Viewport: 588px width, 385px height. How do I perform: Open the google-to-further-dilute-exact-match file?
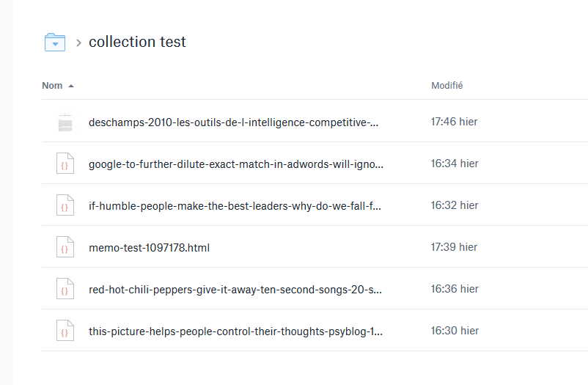[x=235, y=164]
